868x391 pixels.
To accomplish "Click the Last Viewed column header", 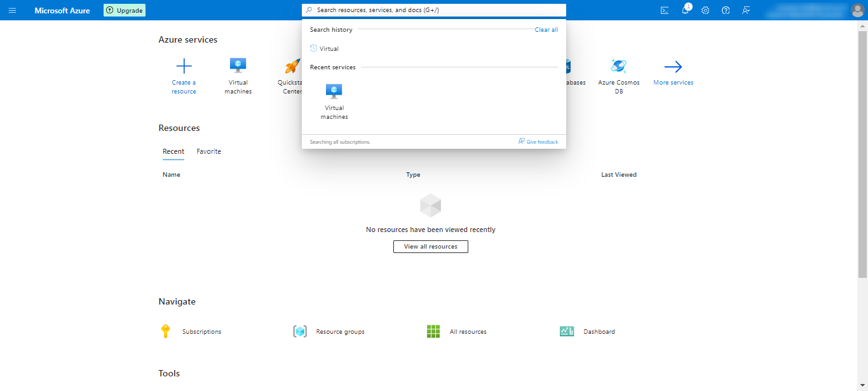I will pos(619,175).
